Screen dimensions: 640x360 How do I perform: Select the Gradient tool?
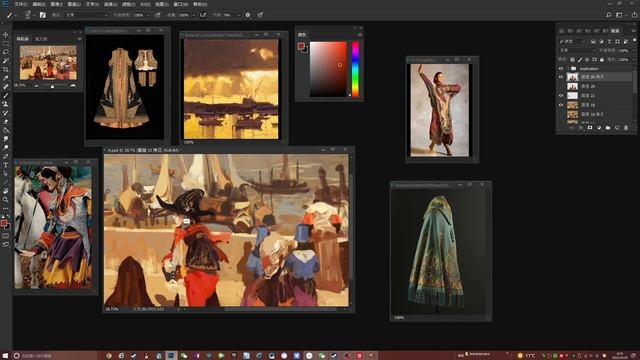(6, 130)
